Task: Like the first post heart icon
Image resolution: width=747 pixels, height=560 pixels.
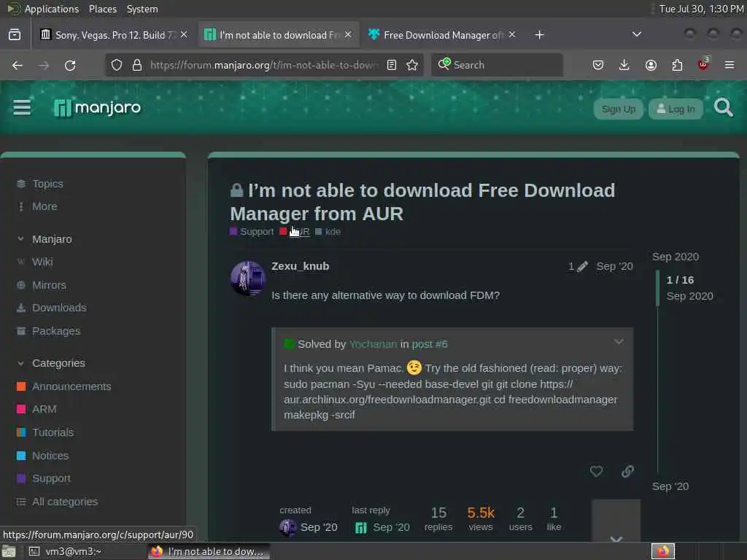Action: point(597,472)
